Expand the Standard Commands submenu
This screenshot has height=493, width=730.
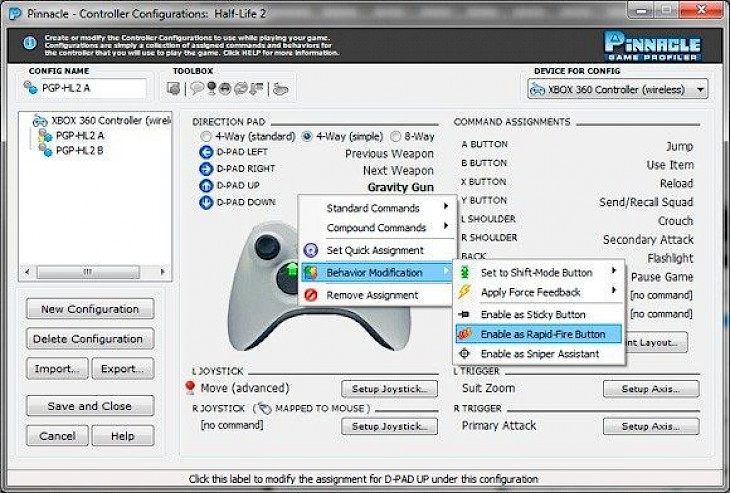[376, 208]
